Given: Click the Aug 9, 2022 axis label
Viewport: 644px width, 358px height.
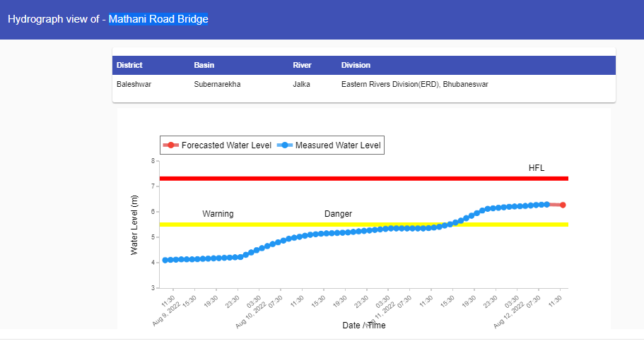Looking at the screenshot, I should click(167, 315).
